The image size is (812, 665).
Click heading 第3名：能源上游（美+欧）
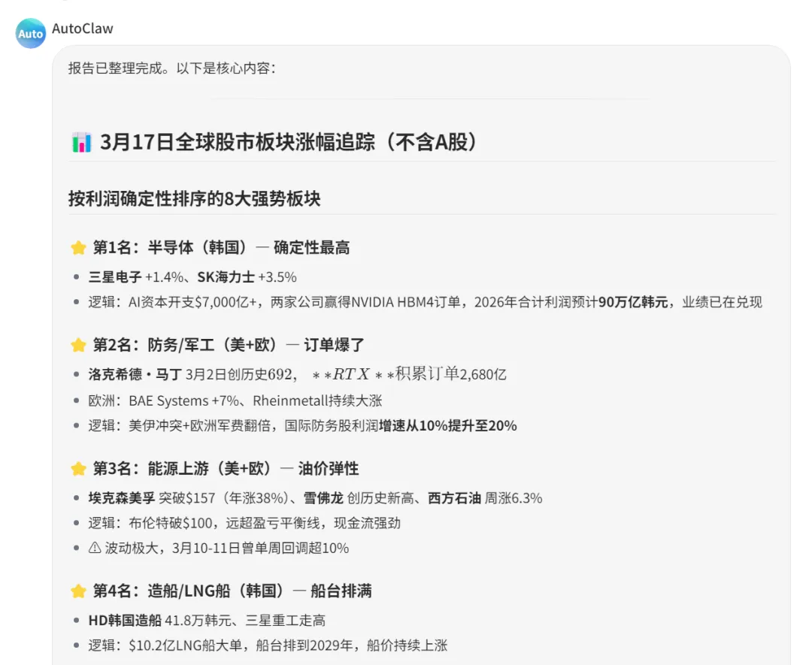(x=226, y=468)
